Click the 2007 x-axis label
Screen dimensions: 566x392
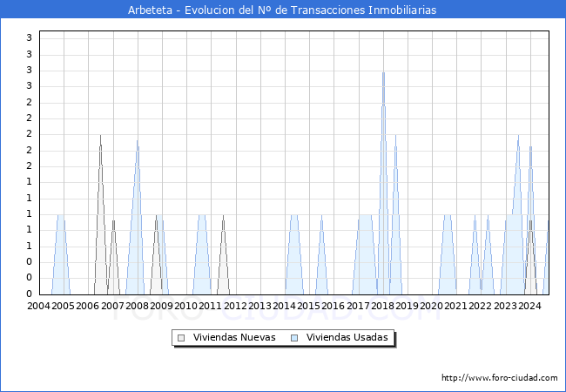point(112,306)
